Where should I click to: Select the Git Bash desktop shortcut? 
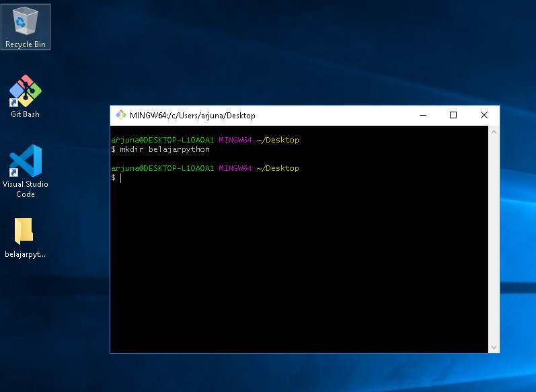coord(26,97)
